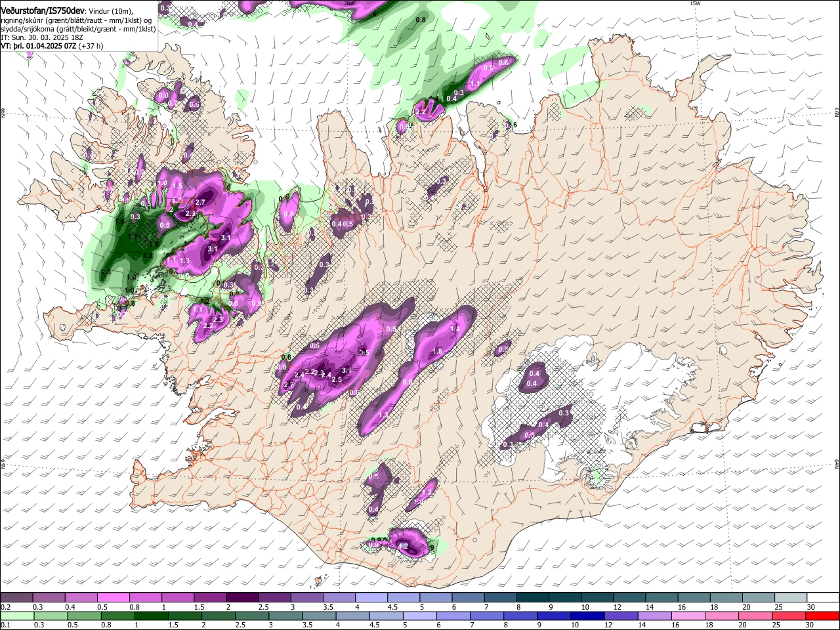Pick the light lilac swatch labeled 14 in the bottom legend row
Screen dimensions: 840x630
[x=654, y=616]
